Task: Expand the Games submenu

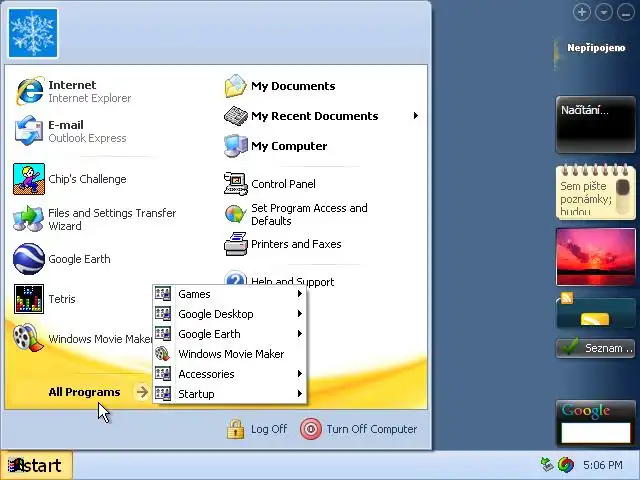Action: pyautogui.click(x=229, y=294)
